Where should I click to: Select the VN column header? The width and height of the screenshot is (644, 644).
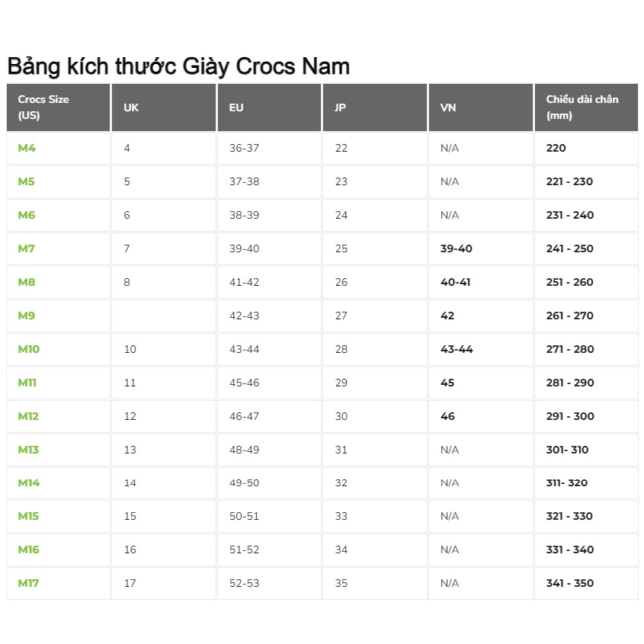[x=481, y=107]
